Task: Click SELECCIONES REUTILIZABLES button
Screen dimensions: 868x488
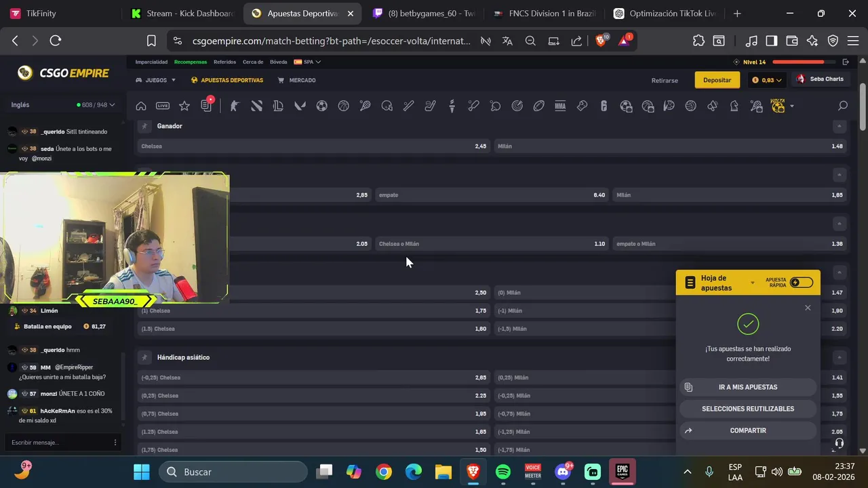Action: [x=748, y=409]
